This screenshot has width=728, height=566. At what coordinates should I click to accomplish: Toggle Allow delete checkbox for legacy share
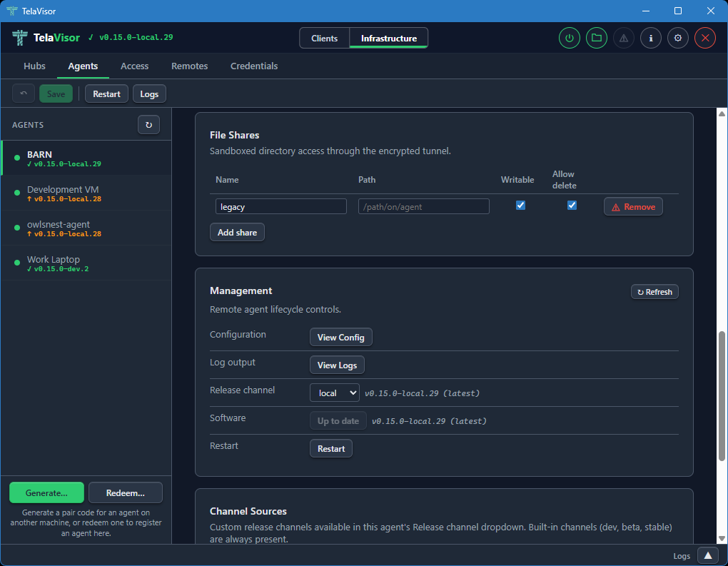coord(572,206)
